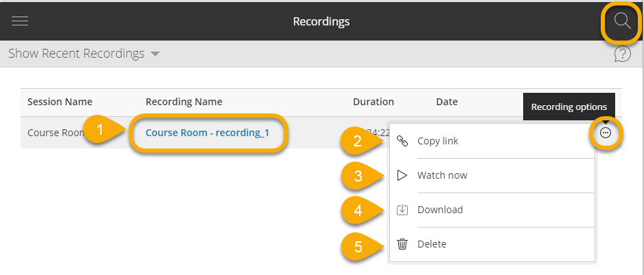Click the Recordings page title
Viewport: 644px width, 275px height.
point(321,21)
